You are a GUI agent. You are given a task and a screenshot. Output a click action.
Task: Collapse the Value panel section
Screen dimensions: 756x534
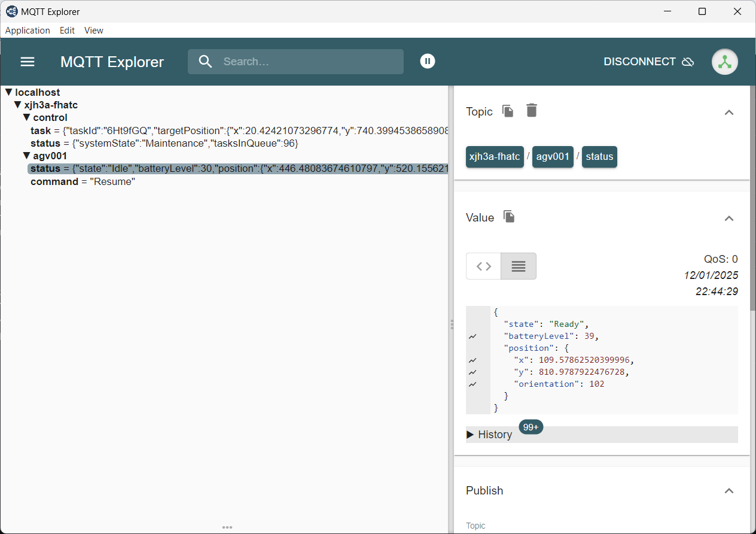pos(729,218)
